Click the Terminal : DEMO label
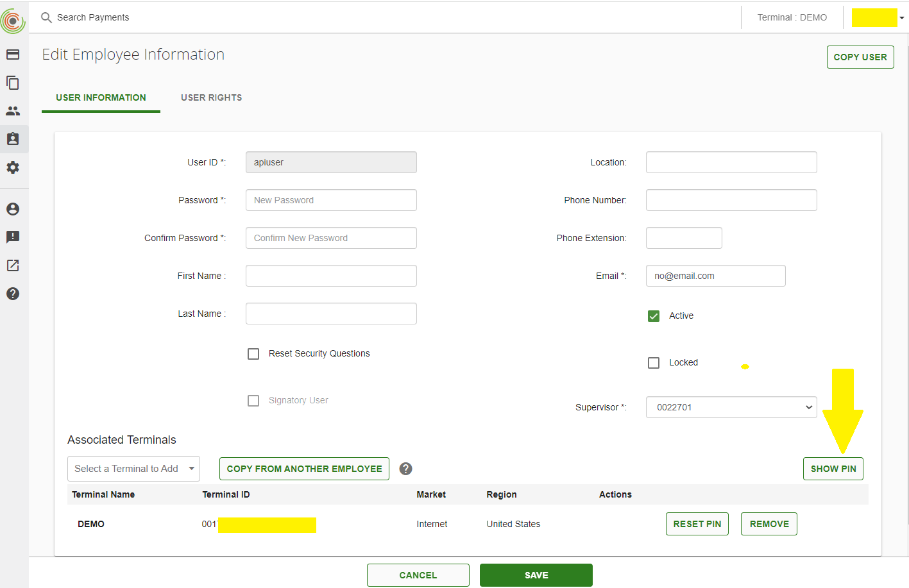Image resolution: width=909 pixels, height=588 pixels. (792, 17)
